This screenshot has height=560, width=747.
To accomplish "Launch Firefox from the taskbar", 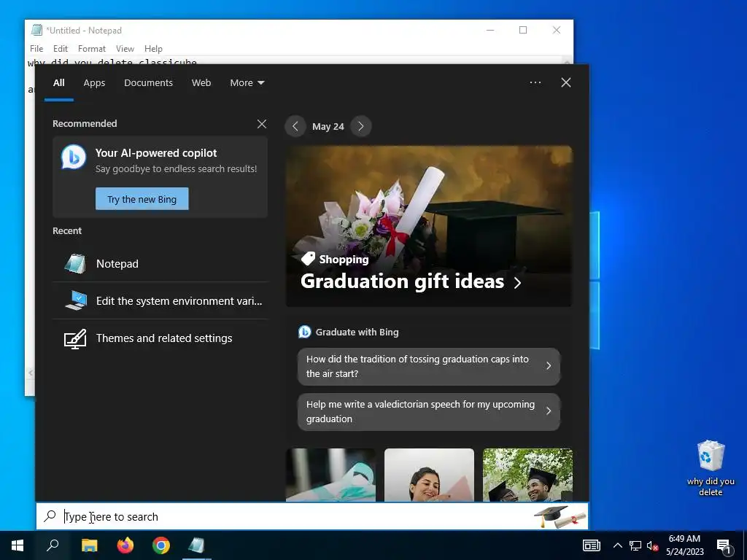I will tap(125, 545).
